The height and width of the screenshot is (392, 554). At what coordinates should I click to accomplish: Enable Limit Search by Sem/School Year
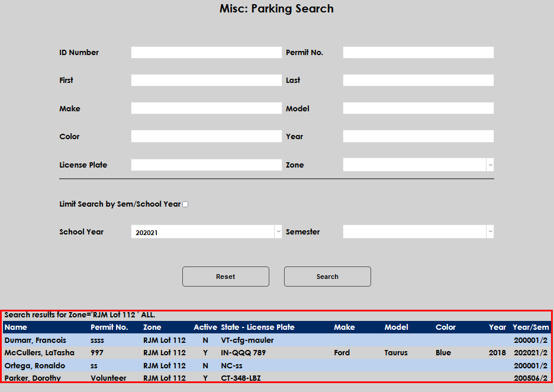click(185, 204)
